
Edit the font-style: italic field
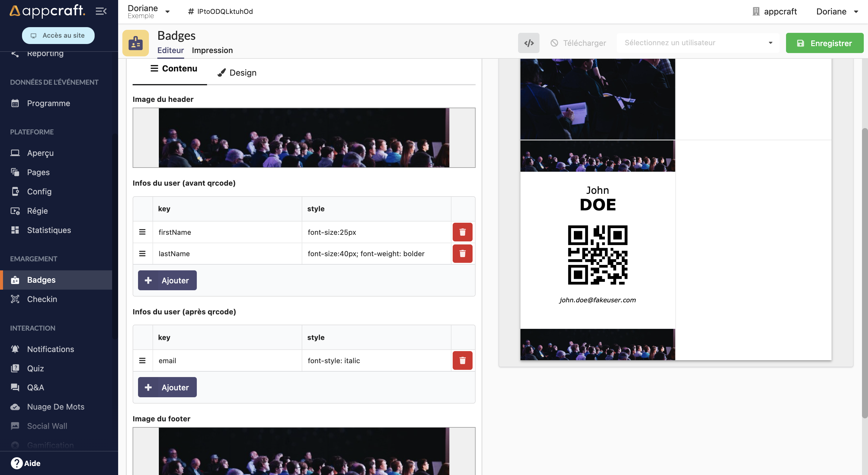click(376, 360)
